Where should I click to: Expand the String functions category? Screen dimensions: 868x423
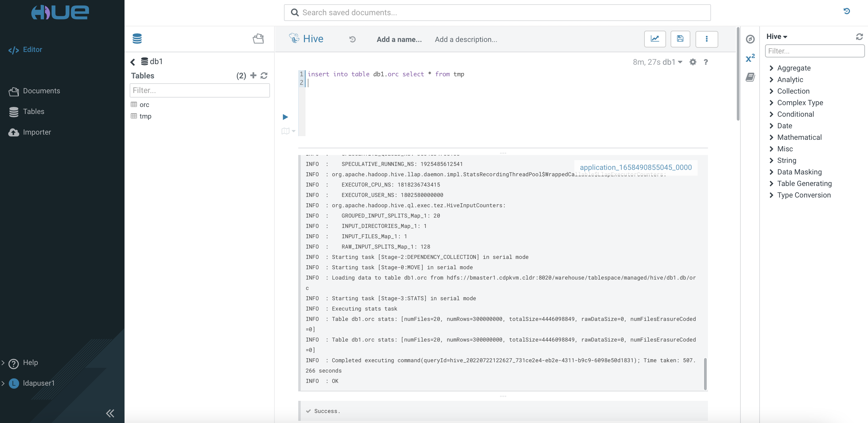(787, 160)
